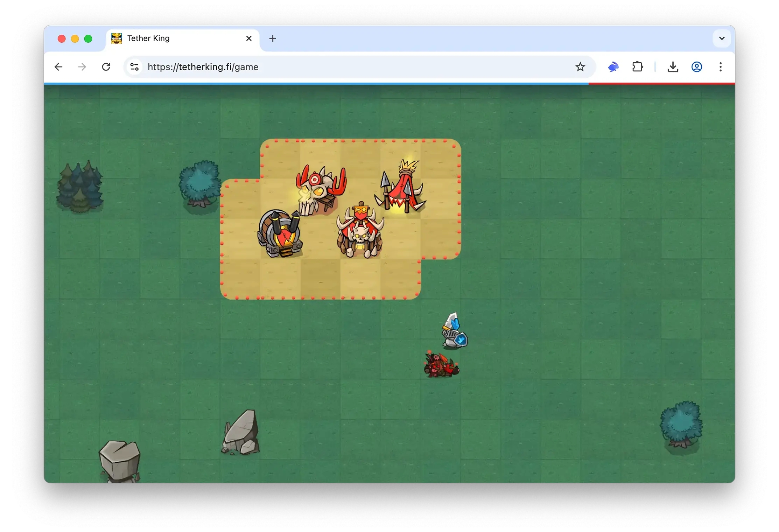Click the twin-barrel cannon tower
779x532 pixels.
(280, 234)
